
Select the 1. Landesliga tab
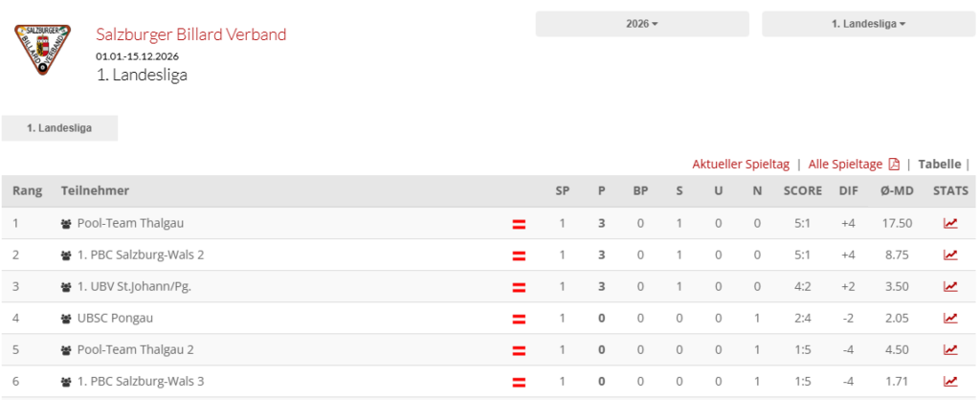coord(59,128)
